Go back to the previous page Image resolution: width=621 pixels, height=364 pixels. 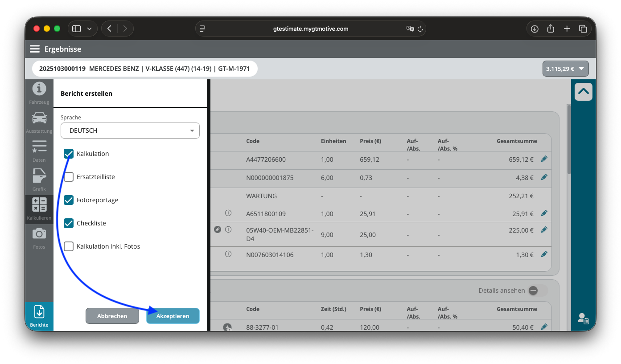click(109, 29)
